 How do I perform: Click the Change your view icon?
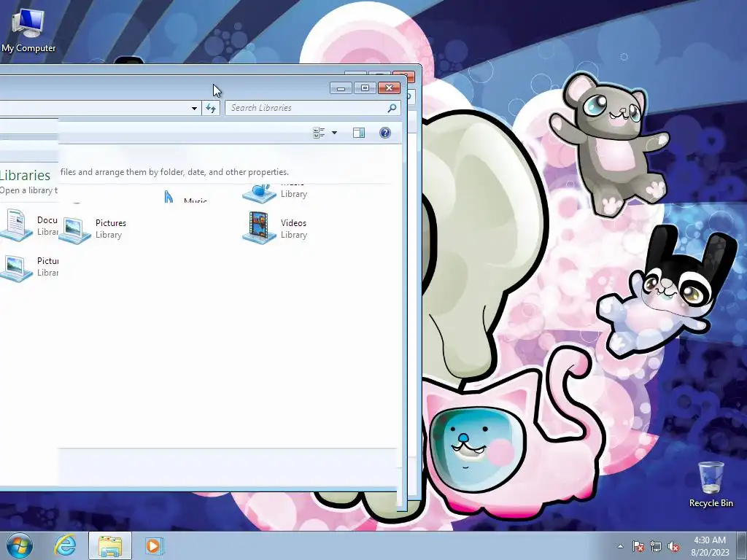pos(319,133)
